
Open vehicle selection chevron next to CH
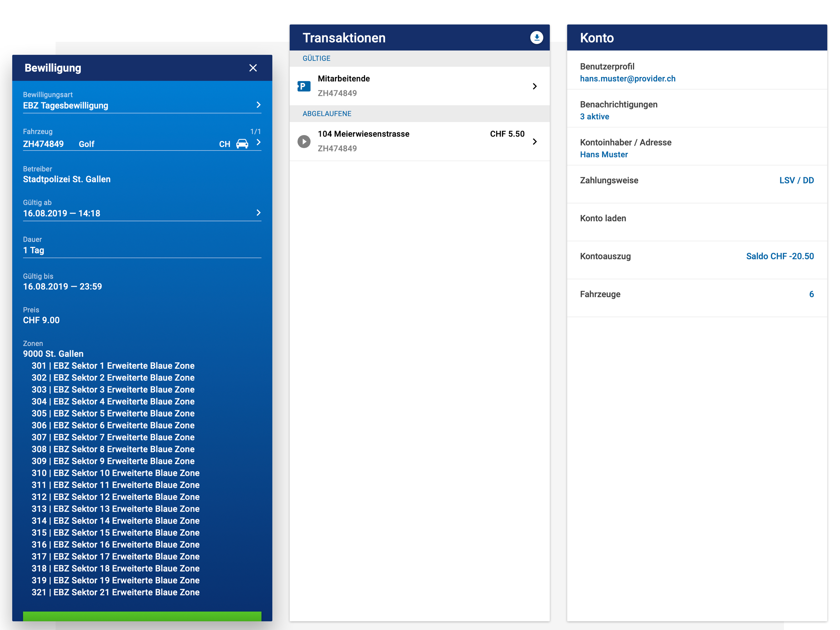pyautogui.click(x=258, y=142)
